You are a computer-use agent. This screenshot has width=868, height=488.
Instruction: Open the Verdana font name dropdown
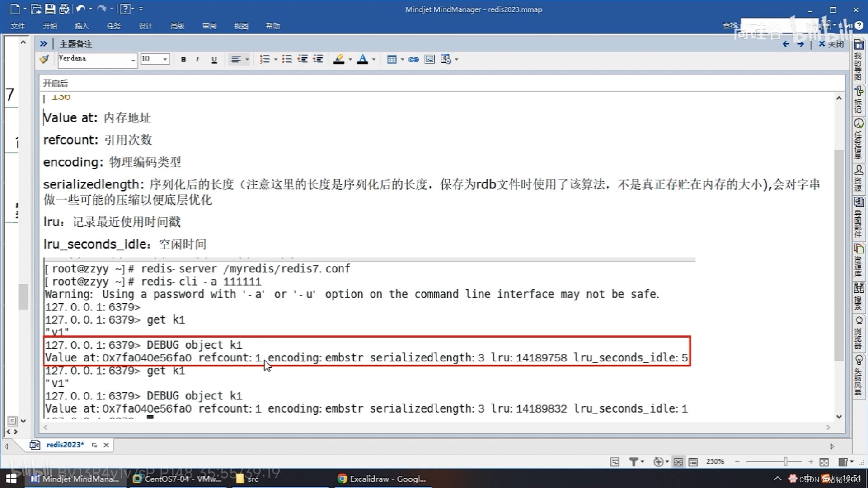click(x=133, y=60)
